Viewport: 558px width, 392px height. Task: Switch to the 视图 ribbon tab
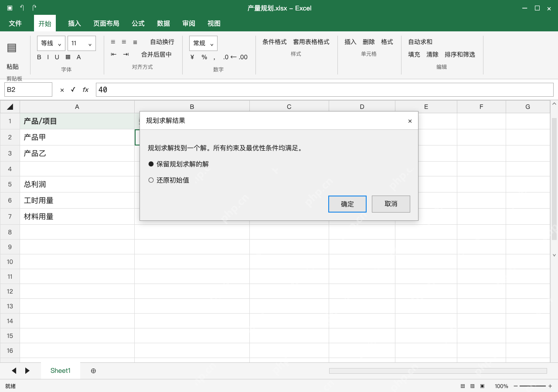[214, 24]
